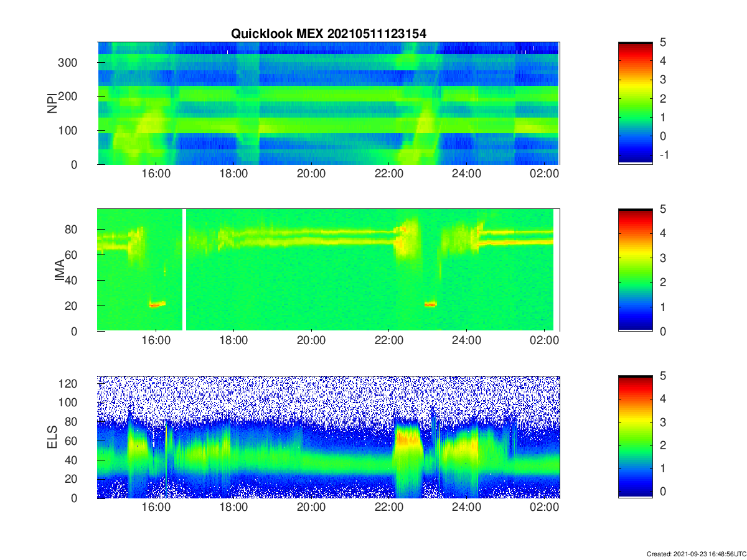Click the 5 label on NPI colorbar
This screenshot has width=747, height=560.
[664, 42]
